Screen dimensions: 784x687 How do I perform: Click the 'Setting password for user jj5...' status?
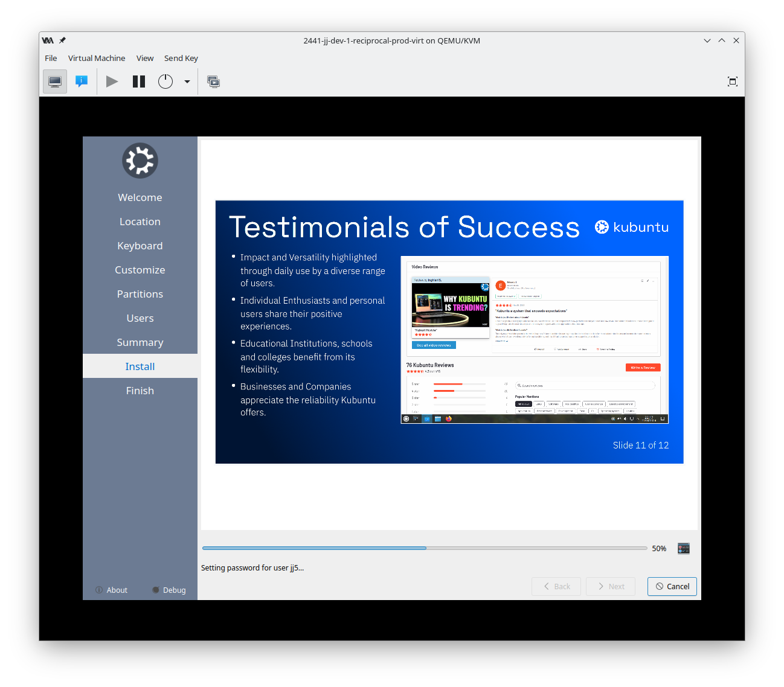(252, 568)
